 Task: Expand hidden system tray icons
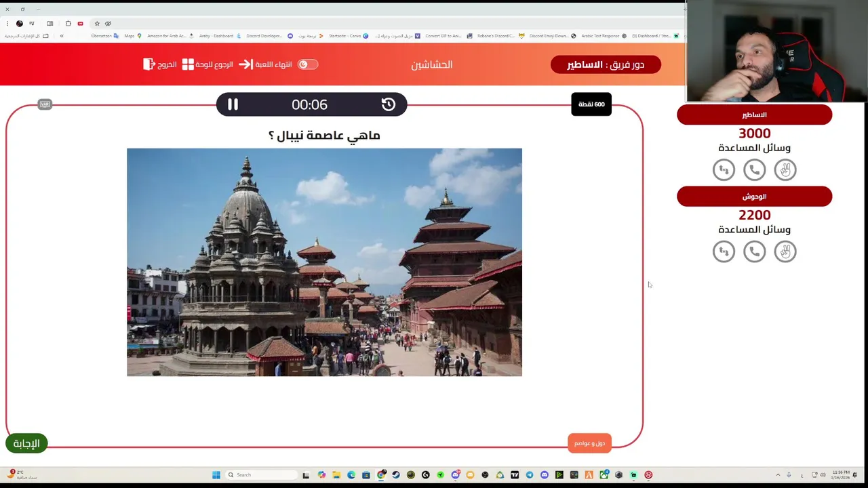point(778,475)
